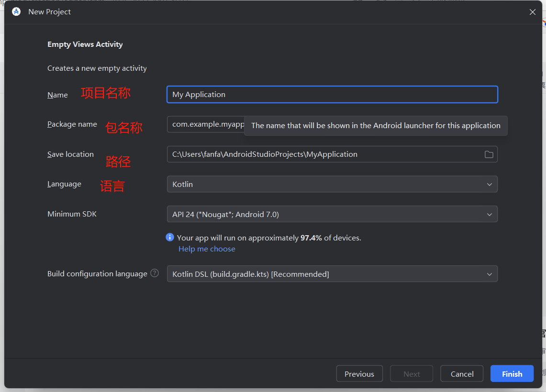Click the Package name input field

tap(206, 124)
